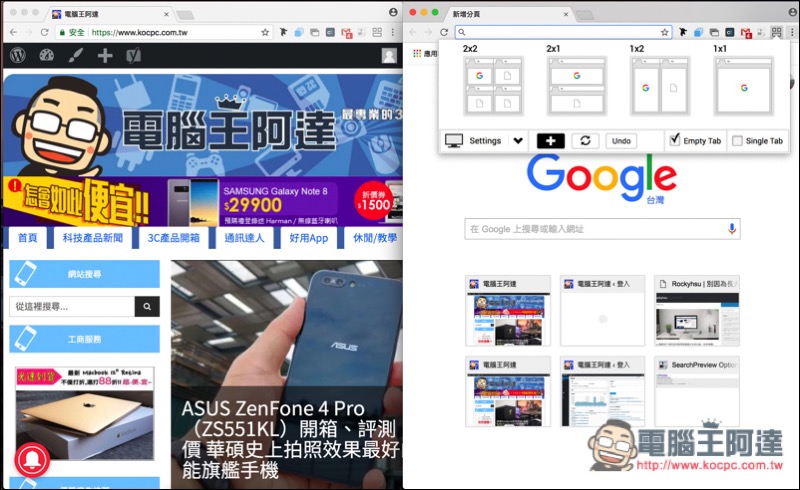Close the 新增分頁 tab
Viewport: 800px width, 490px height.
(x=566, y=14)
